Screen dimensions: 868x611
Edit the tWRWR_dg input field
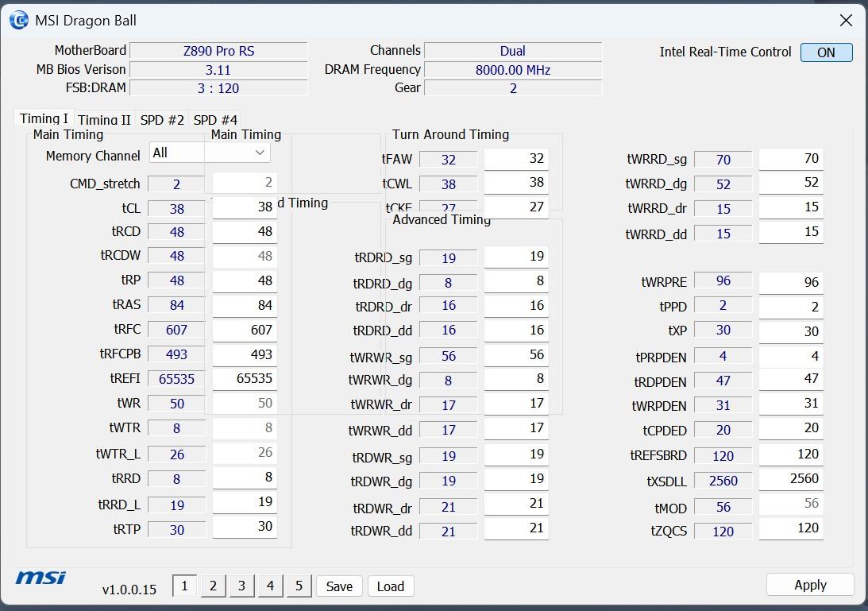pyautogui.click(x=516, y=379)
